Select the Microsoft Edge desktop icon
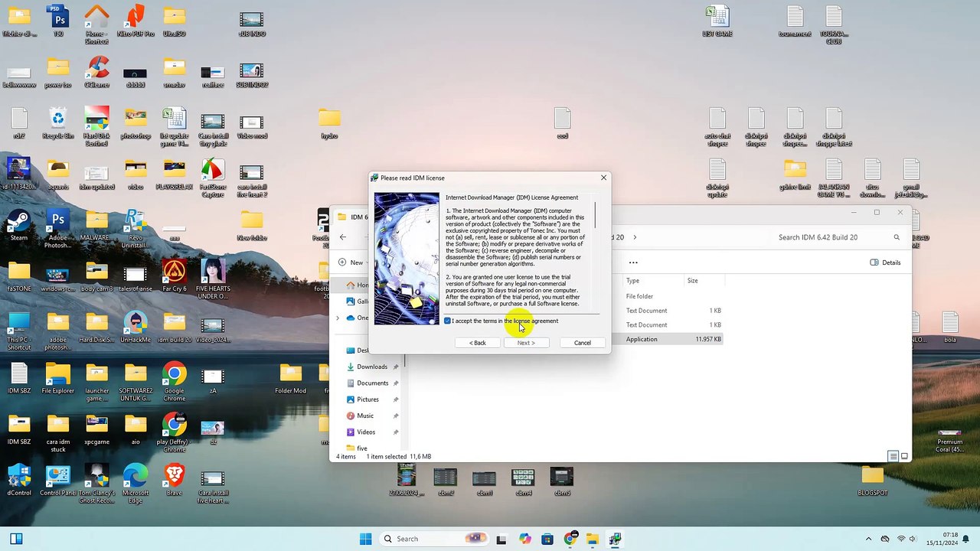Image resolution: width=980 pixels, height=551 pixels. 136,484
